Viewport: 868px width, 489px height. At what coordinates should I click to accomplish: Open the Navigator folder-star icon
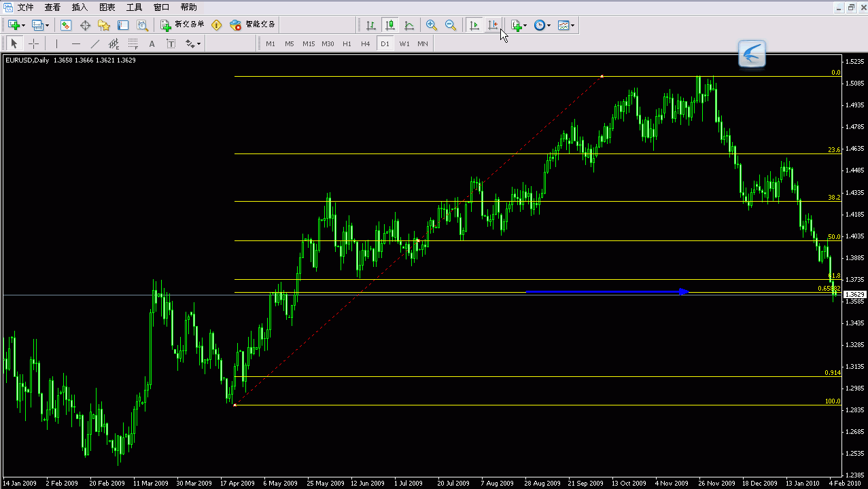(x=104, y=25)
